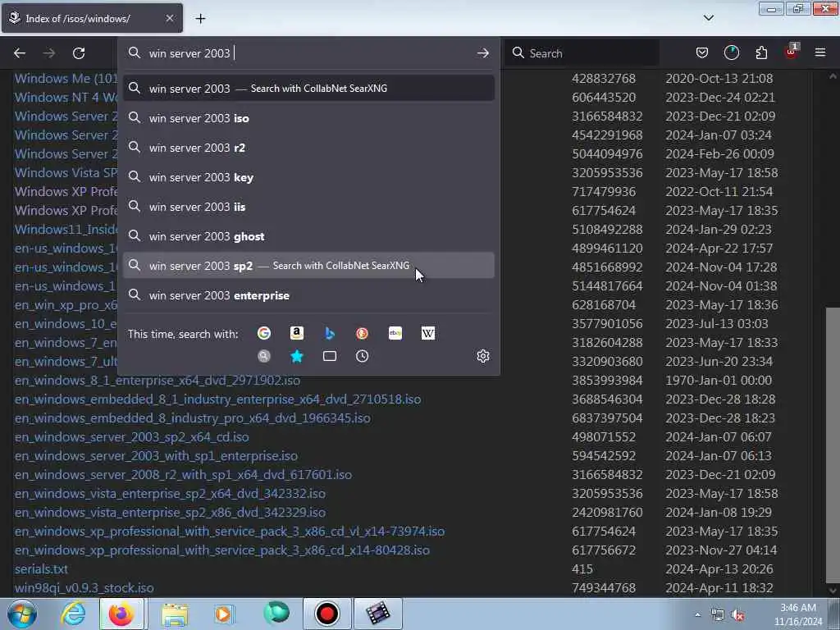840x630 pixels.
Task: Open the serials.txt file link
Action: [x=41, y=569]
